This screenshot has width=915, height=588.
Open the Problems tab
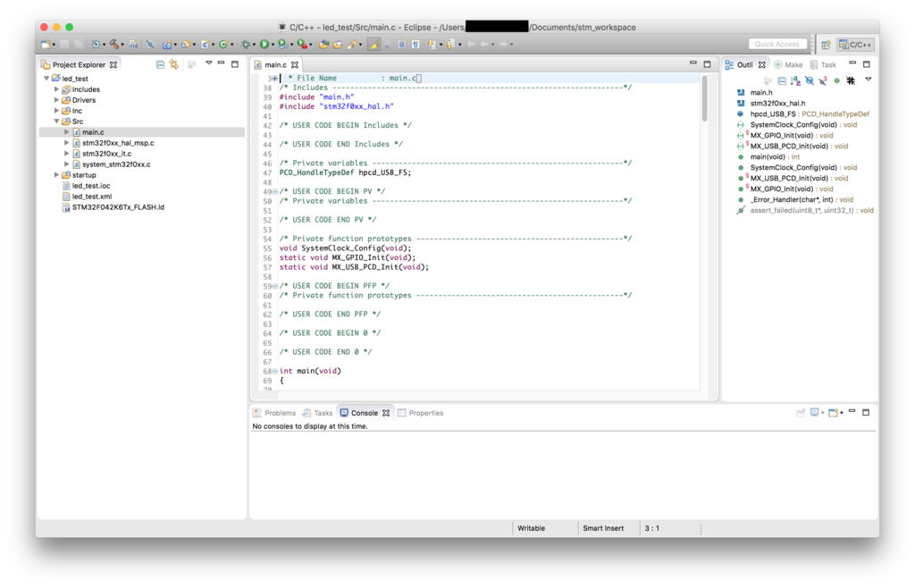pyautogui.click(x=275, y=413)
